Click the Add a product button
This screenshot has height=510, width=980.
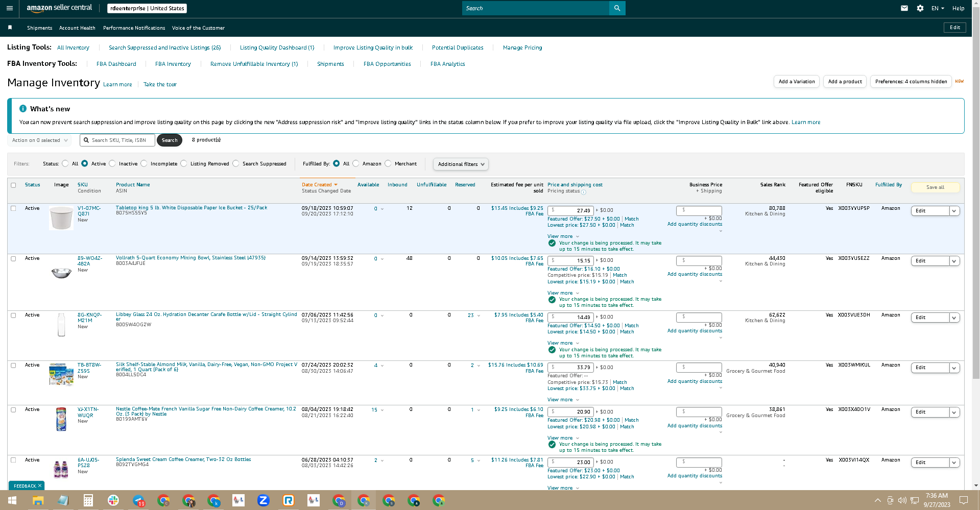coord(845,82)
